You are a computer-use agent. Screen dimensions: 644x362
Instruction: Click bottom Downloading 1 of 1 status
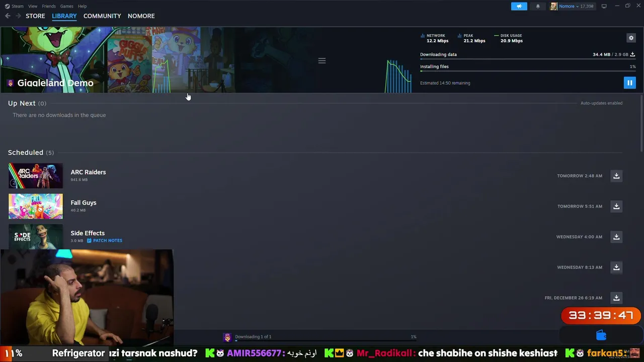tap(253, 337)
